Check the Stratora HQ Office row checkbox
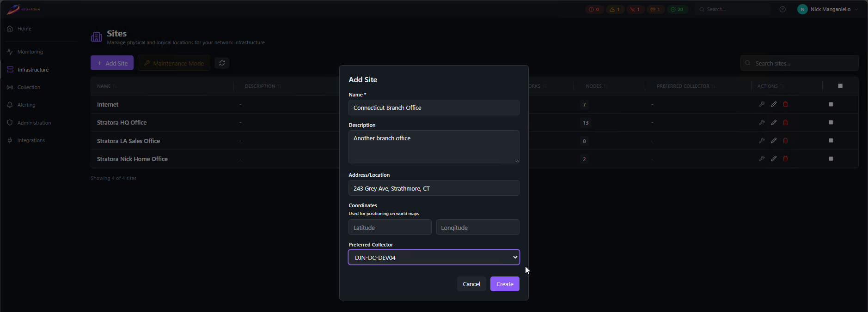Image resolution: width=868 pixels, height=312 pixels. click(x=831, y=122)
